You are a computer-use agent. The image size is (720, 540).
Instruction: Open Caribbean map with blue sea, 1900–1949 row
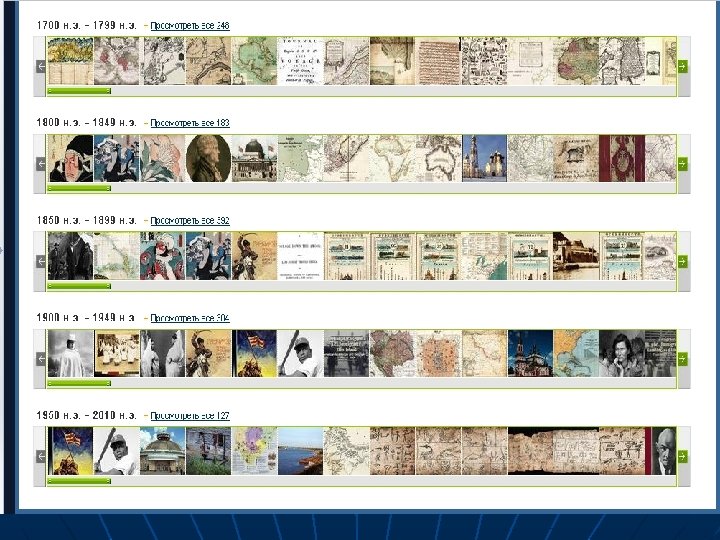[x=576, y=354]
